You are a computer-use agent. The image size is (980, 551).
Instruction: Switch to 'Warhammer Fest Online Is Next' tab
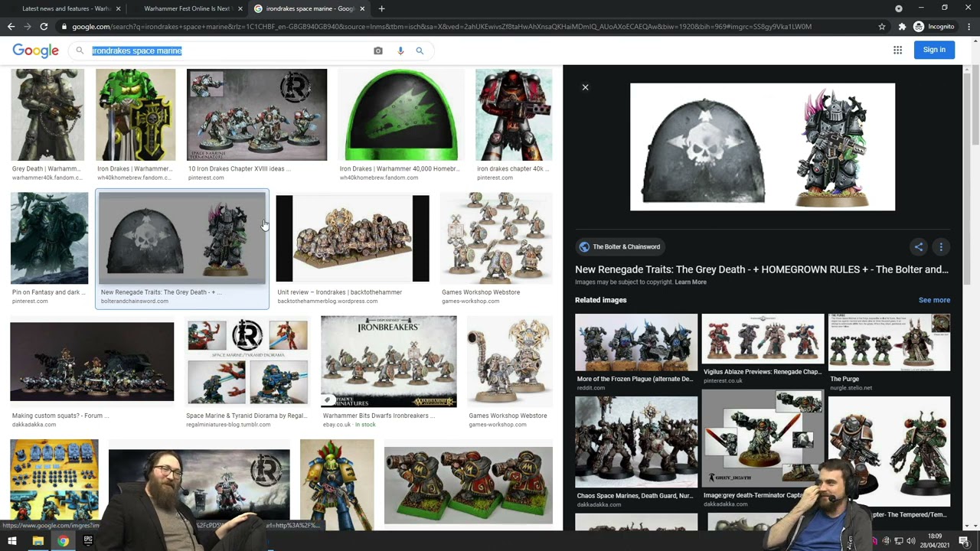(188, 8)
